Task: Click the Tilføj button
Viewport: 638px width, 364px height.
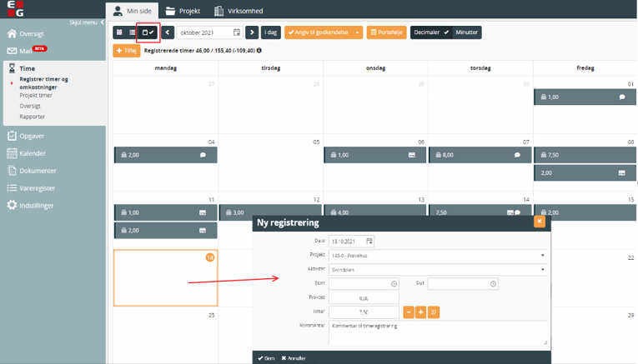Action: [x=127, y=51]
